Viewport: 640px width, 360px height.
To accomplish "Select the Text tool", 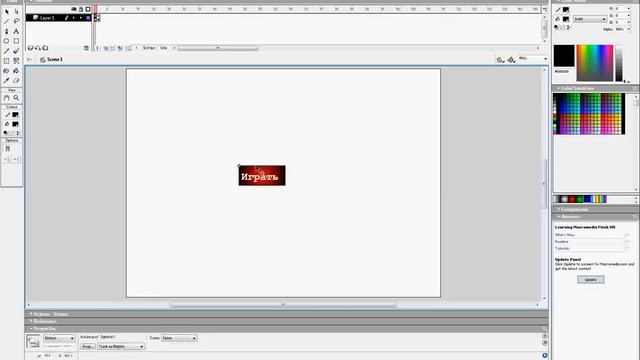I will point(16,31).
